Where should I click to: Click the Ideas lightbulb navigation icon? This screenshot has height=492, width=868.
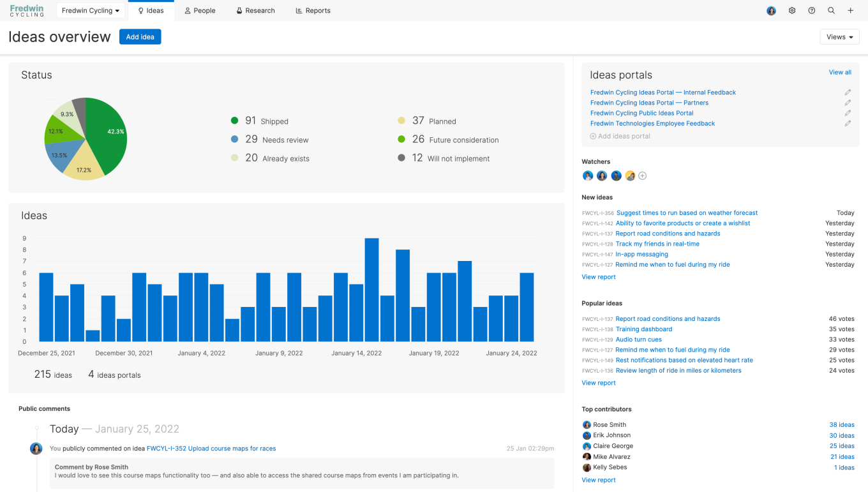point(141,10)
